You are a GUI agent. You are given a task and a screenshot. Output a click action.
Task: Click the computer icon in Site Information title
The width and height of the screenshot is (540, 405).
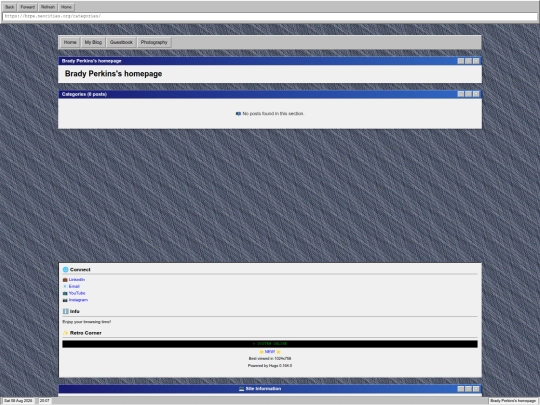click(241, 389)
